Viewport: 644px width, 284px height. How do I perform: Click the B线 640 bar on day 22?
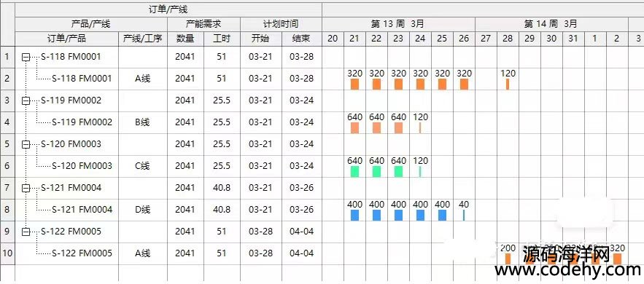pos(376,128)
